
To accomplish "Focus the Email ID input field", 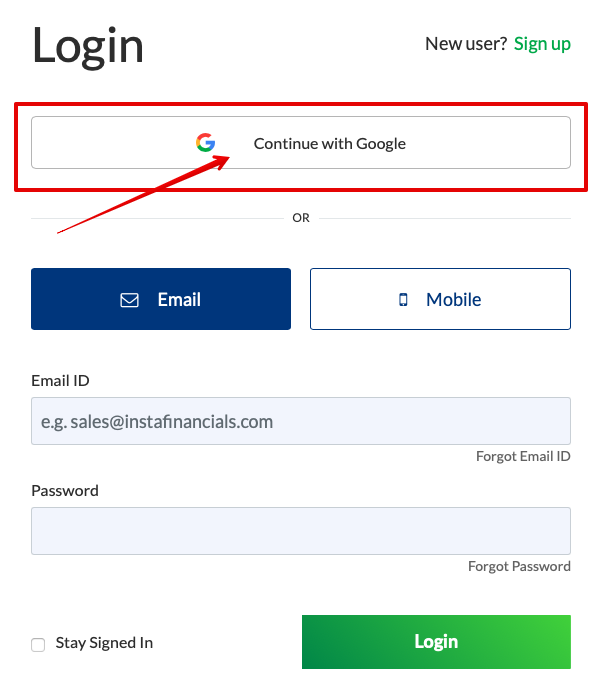I will tap(301, 421).
